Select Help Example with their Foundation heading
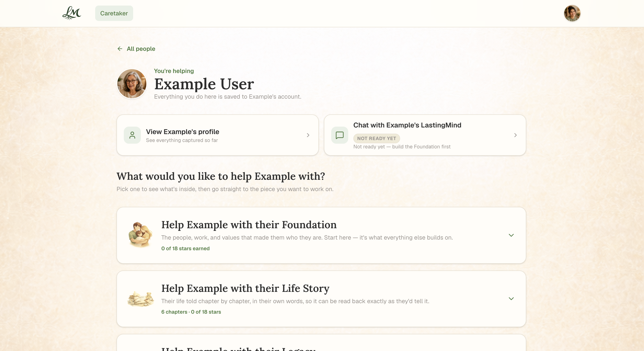This screenshot has height=351, width=644. [x=249, y=225]
